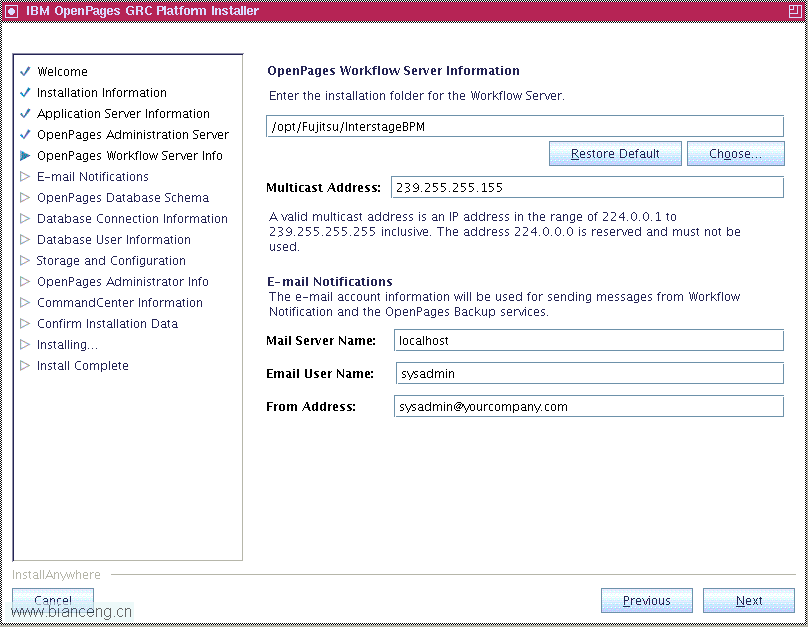The height and width of the screenshot is (627, 808).
Task: Click into the Multicast Address field
Action: [x=587, y=188]
